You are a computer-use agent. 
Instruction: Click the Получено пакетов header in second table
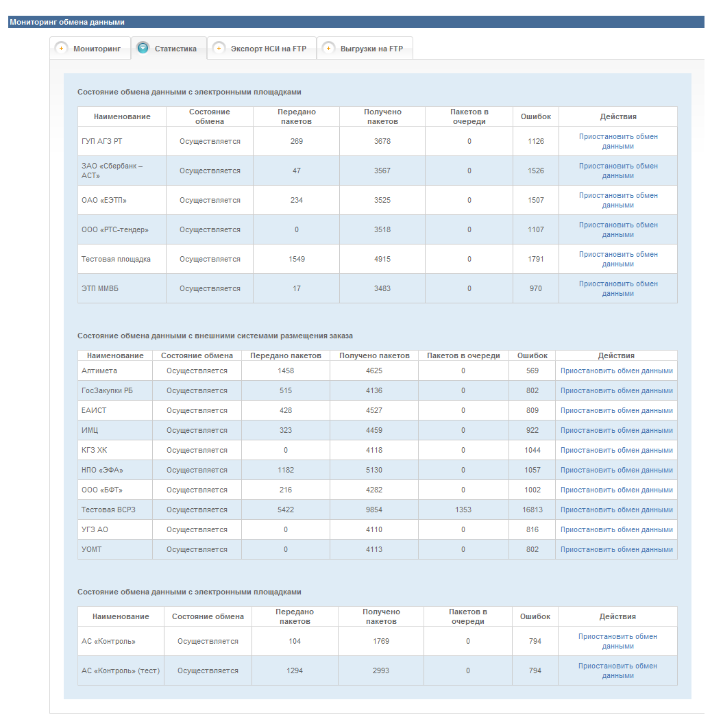[374, 355]
